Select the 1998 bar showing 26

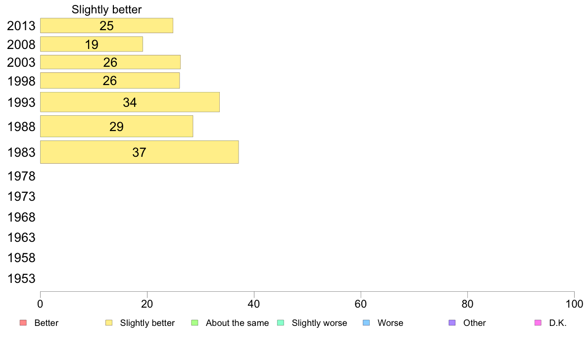coord(110,81)
